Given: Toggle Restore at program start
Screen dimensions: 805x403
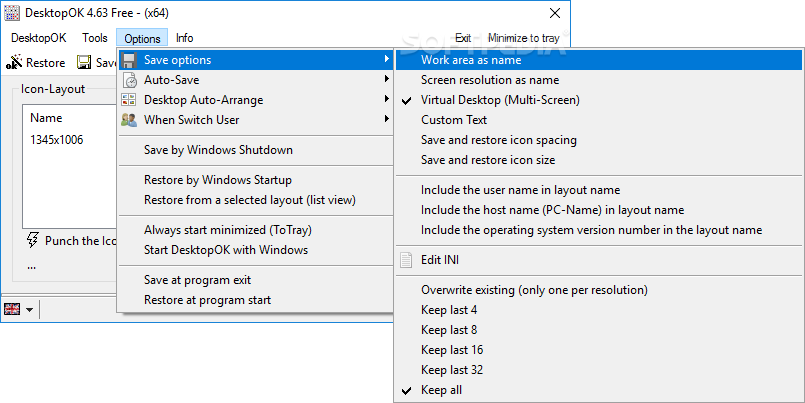Looking at the screenshot, I should (256, 300).
